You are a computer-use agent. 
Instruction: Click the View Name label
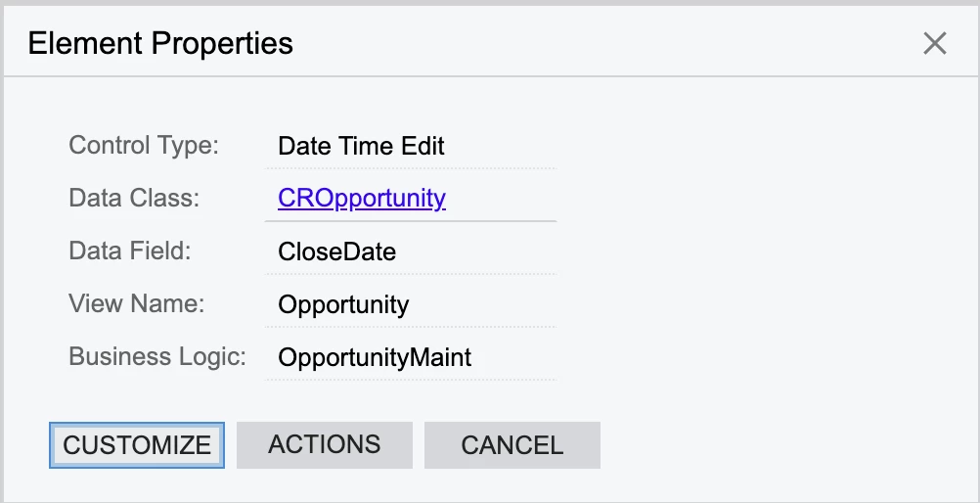137,303
